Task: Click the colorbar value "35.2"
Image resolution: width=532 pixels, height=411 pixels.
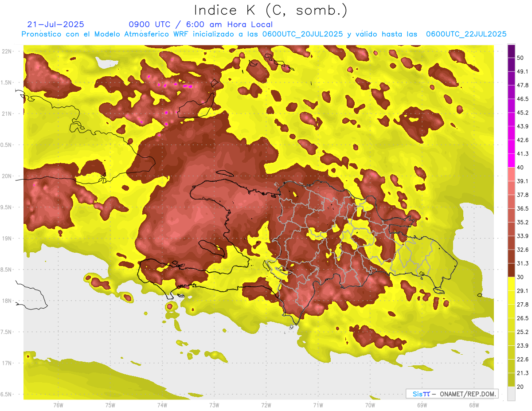Action: 523,222
